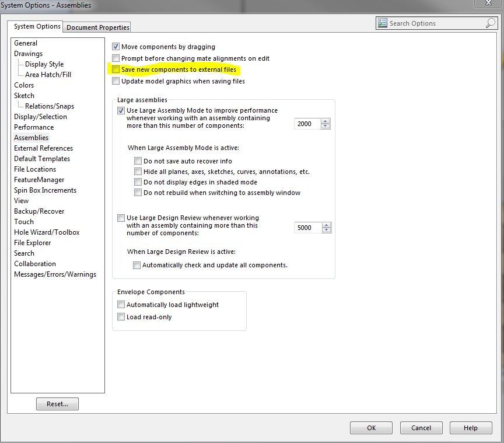The image size is (504, 443).
Task: Enable Automatically load lightweight envelope option
Action: click(121, 304)
